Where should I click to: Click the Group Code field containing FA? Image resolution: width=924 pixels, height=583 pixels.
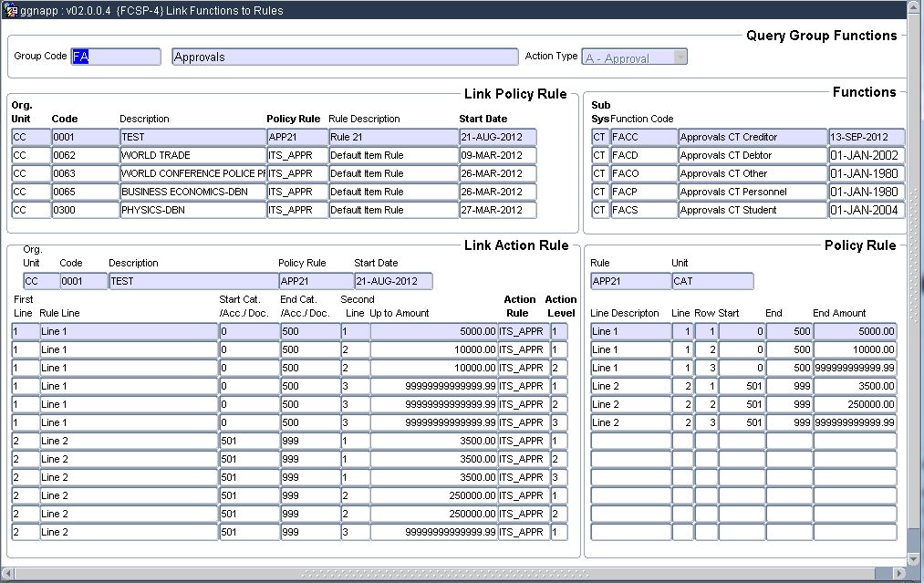(x=115, y=57)
